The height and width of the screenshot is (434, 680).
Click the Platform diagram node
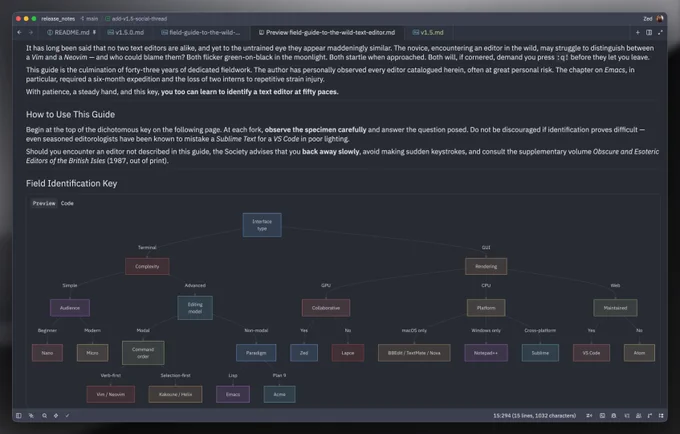click(x=486, y=308)
